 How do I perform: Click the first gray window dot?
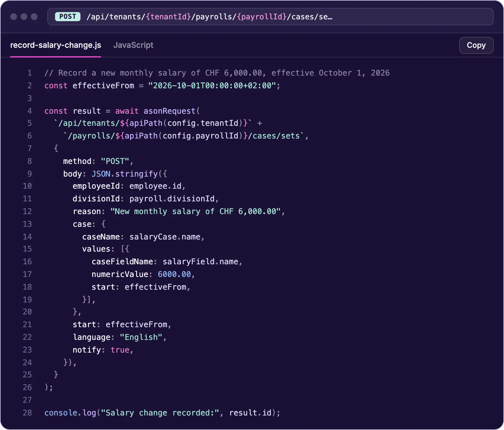point(14,17)
